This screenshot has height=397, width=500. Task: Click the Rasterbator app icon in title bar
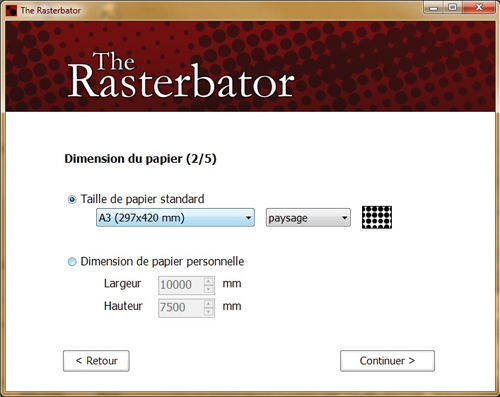coord(11,10)
